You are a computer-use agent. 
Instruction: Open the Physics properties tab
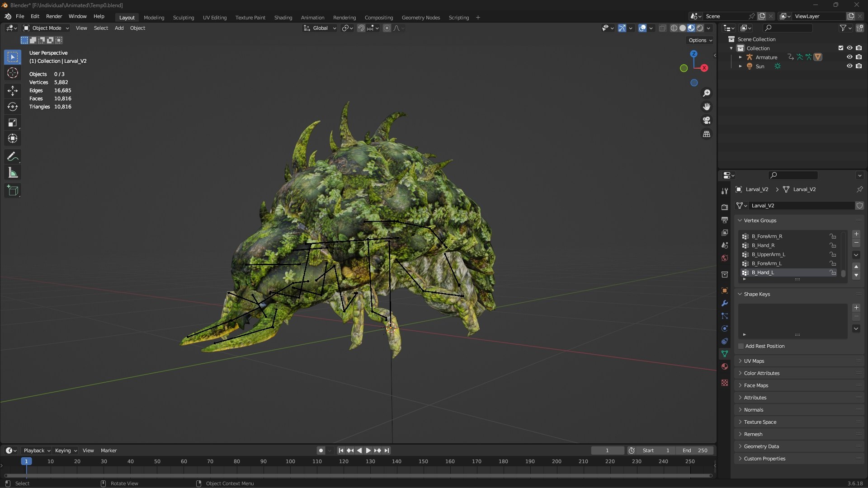point(725,328)
